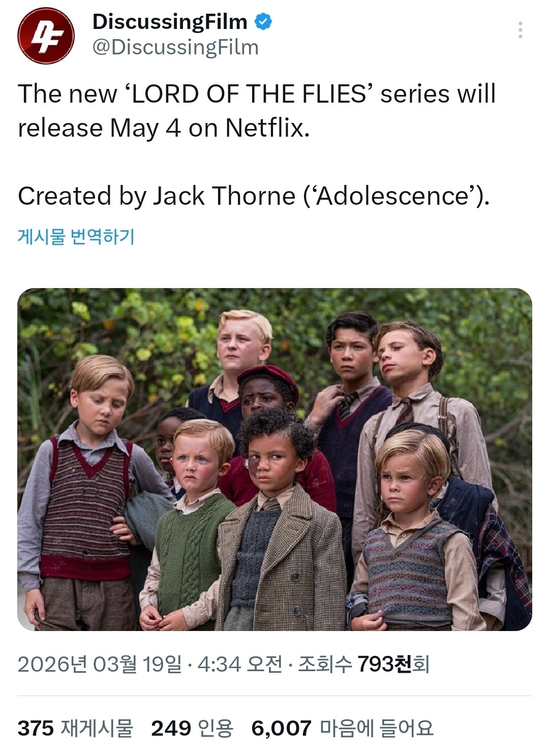Translate post via 게시물 번역하기
The image size is (549, 756).
pyautogui.click(x=76, y=236)
